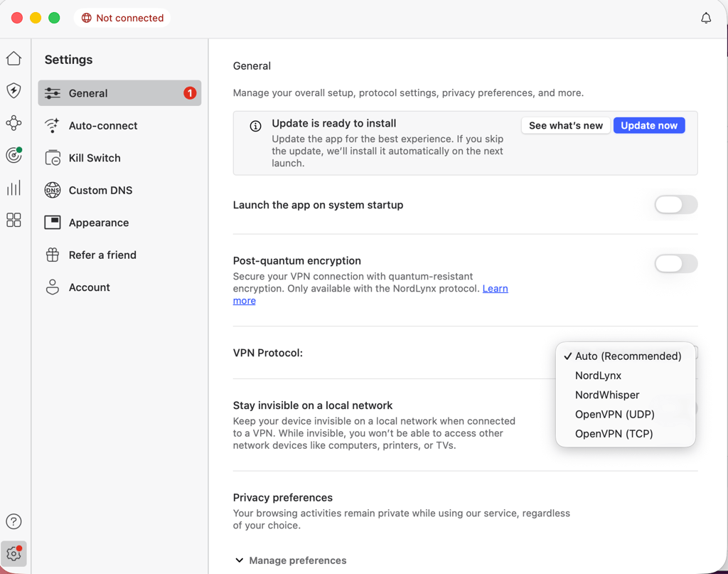Click the Privacy preferences heading
This screenshot has height=574, width=728.
(x=283, y=497)
